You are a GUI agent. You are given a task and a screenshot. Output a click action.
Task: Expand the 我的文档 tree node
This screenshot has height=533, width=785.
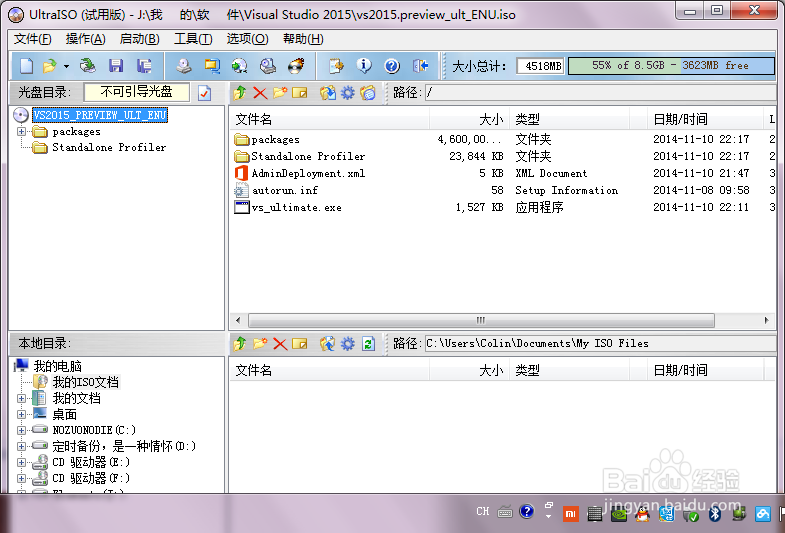coord(21,398)
